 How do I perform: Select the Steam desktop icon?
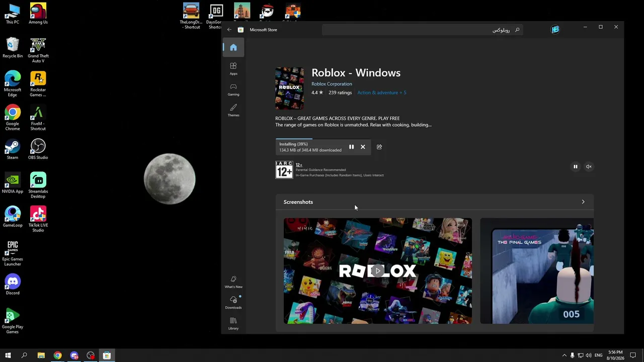point(13,149)
